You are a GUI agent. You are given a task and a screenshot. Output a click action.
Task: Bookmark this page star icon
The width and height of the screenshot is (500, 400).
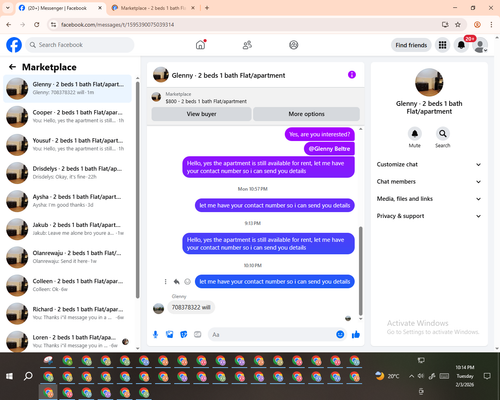[458, 25]
